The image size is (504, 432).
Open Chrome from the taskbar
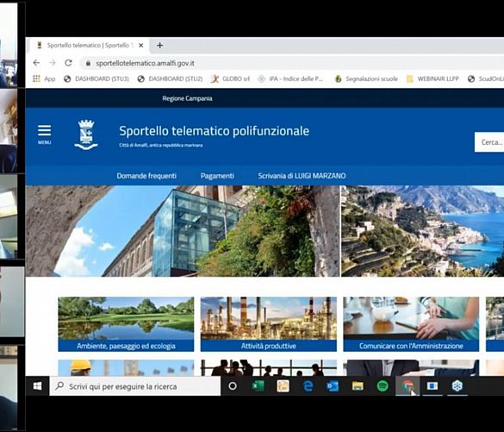[408, 386]
